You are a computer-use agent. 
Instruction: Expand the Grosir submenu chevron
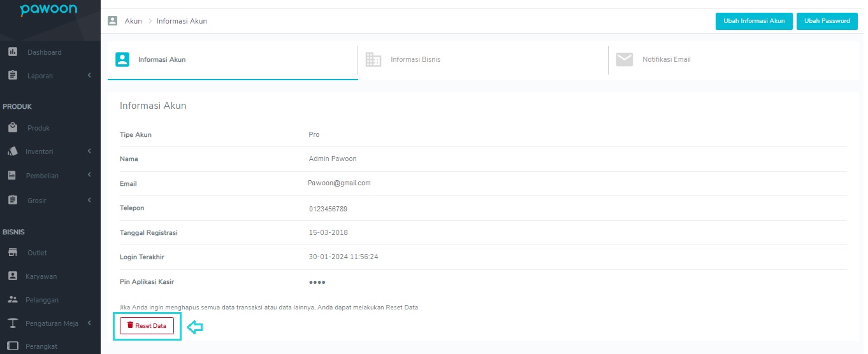click(x=90, y=200)
